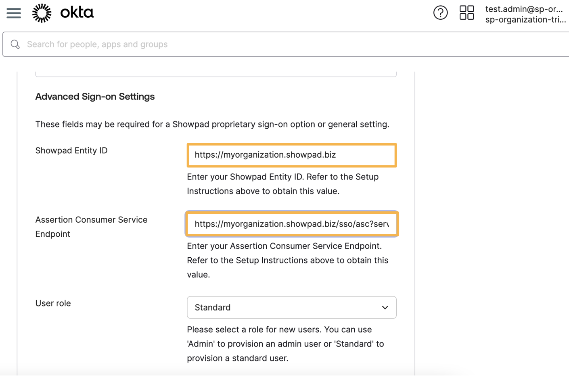
Task: Focus the Showpad Entity ID field
Action: [292, 155]
